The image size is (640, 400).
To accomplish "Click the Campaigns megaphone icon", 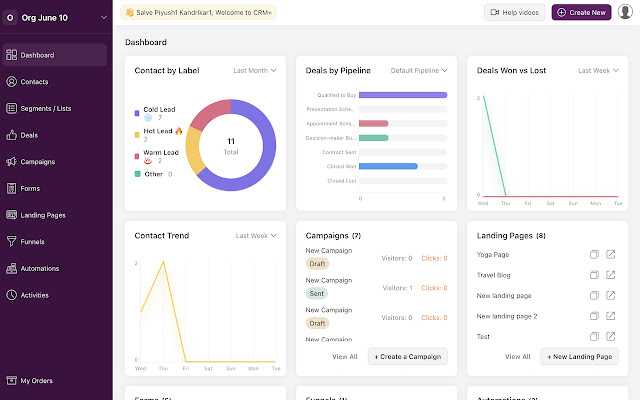I will [12, 162].
